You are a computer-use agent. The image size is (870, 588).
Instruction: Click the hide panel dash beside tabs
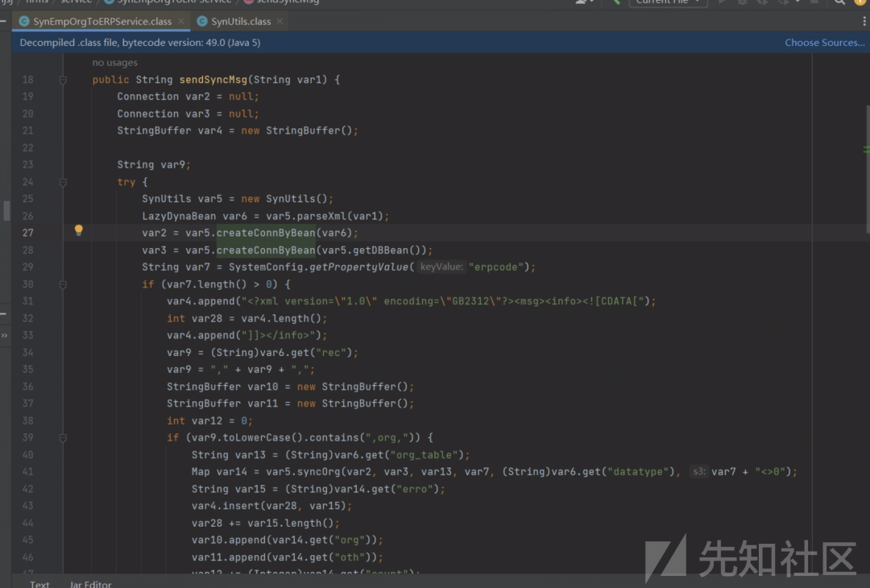pos(3,21)
